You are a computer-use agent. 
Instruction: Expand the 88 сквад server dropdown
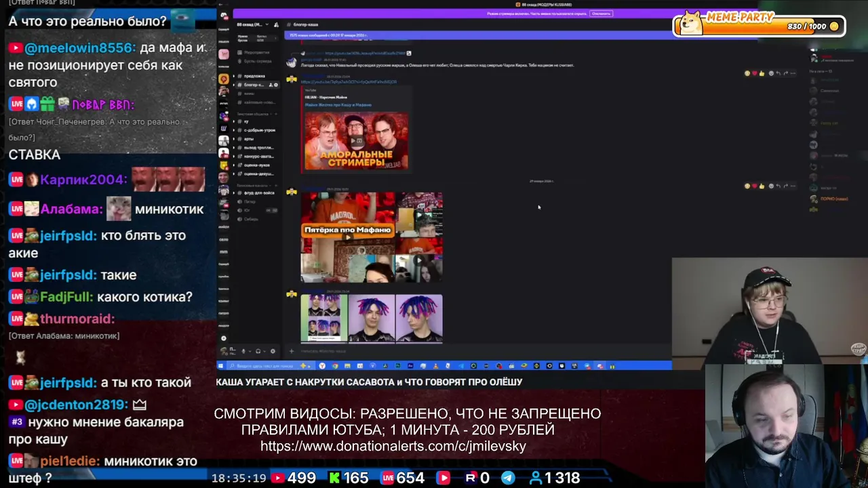coord(267,24)
